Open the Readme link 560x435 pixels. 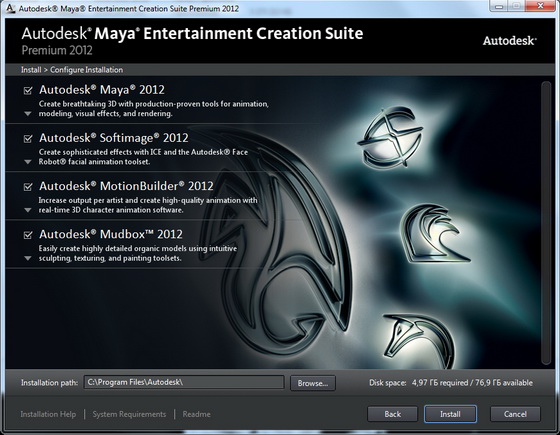click(x=196, y=414)
